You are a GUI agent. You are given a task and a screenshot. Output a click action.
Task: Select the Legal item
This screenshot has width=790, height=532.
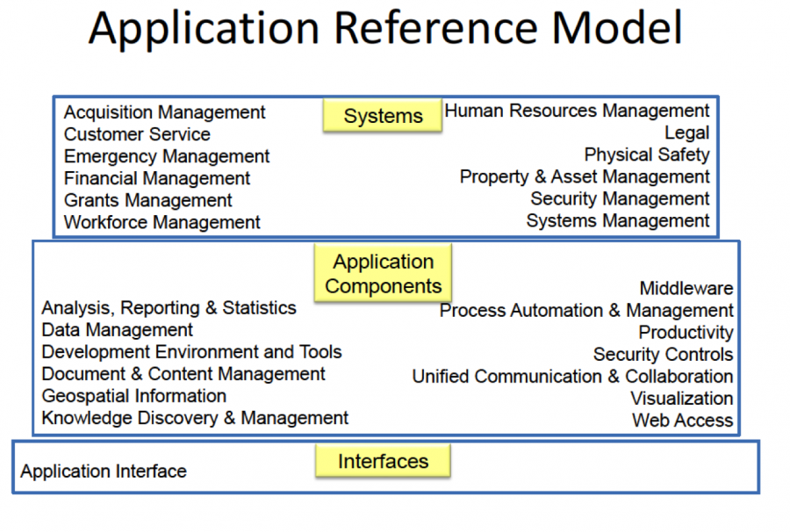coord(687,133)
